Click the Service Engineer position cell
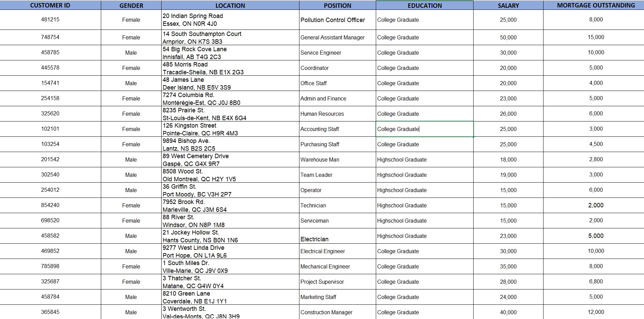The height and width of the screenshot is (319, 644). 337,53
